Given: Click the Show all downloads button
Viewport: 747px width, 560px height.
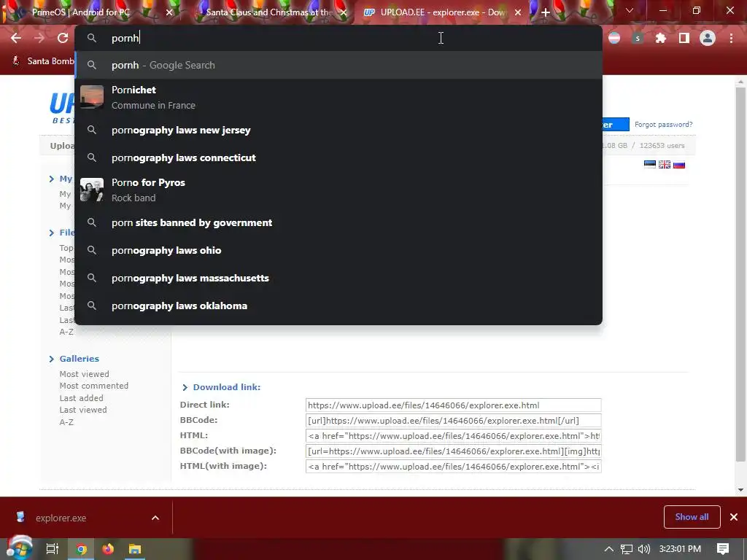Looking at the screenshot, I should point(692,517).
